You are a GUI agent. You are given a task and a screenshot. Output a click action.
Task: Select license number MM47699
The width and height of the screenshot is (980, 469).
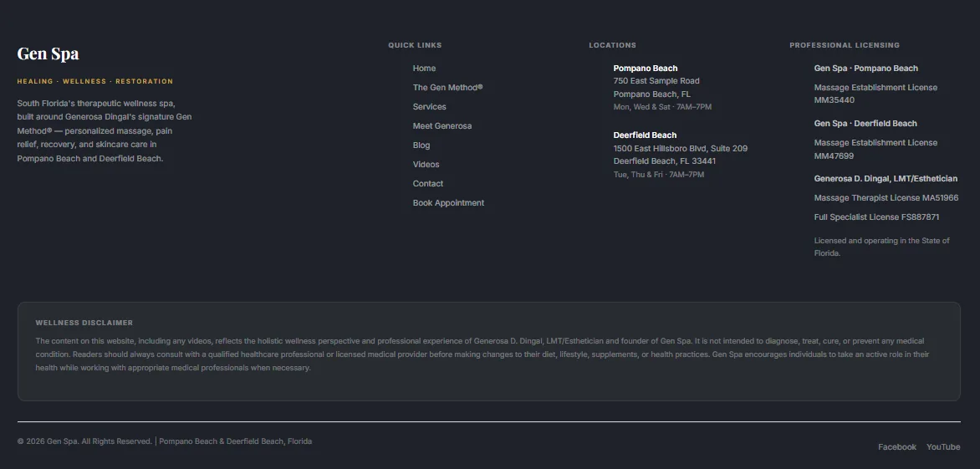(833, 155)
